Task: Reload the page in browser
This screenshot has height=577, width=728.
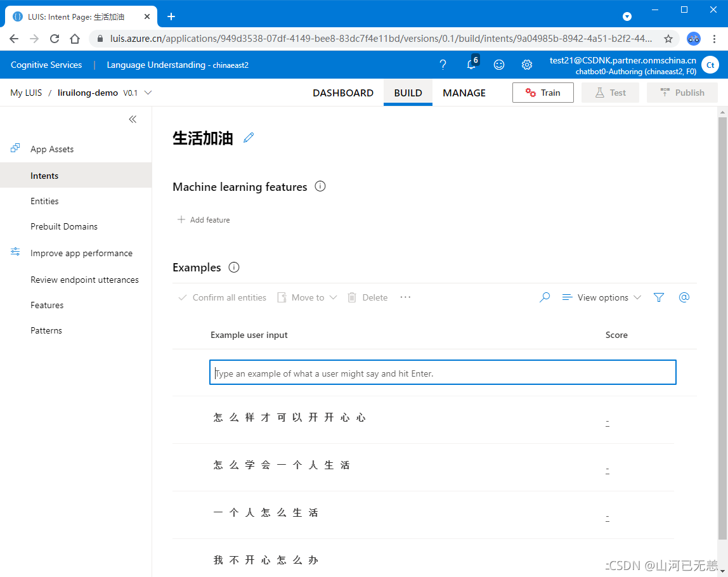Action: [x=55, y=39]
